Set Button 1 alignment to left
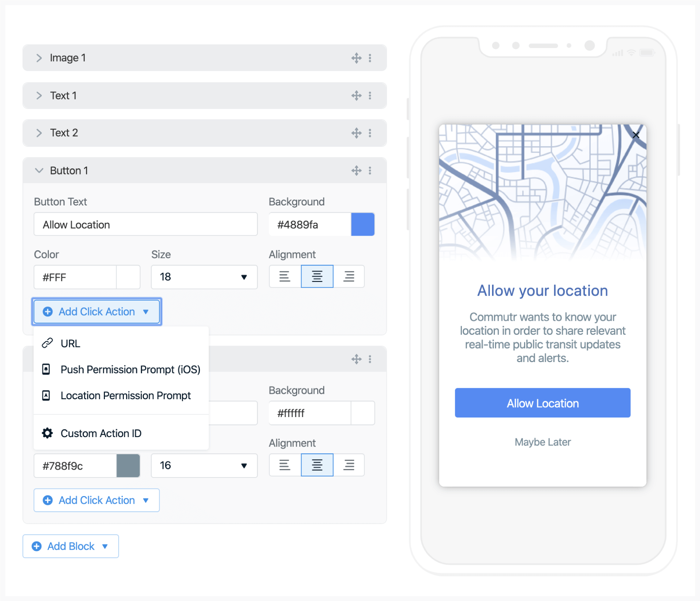Viewport: 700px width, 601px height. tap(284, 276)
